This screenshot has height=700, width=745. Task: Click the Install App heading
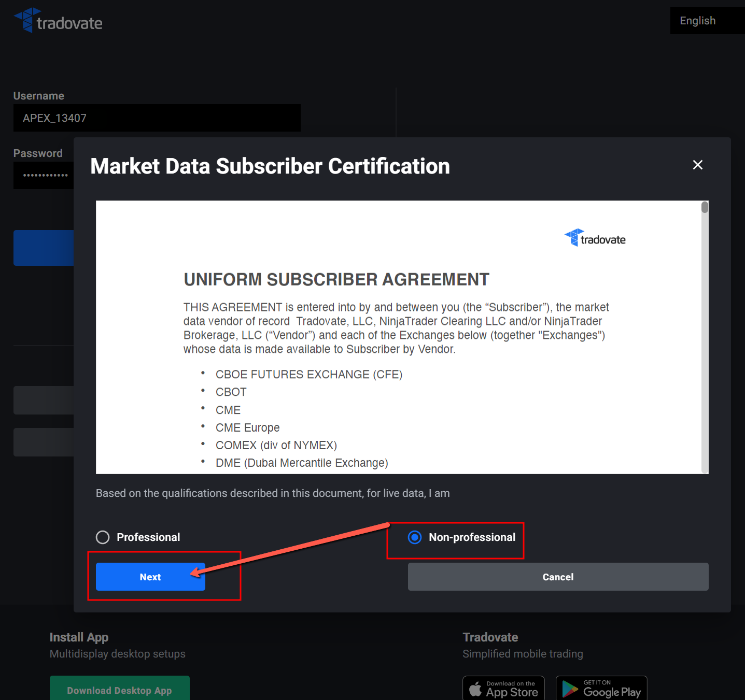pyautogui.click(x=79, y=637)
